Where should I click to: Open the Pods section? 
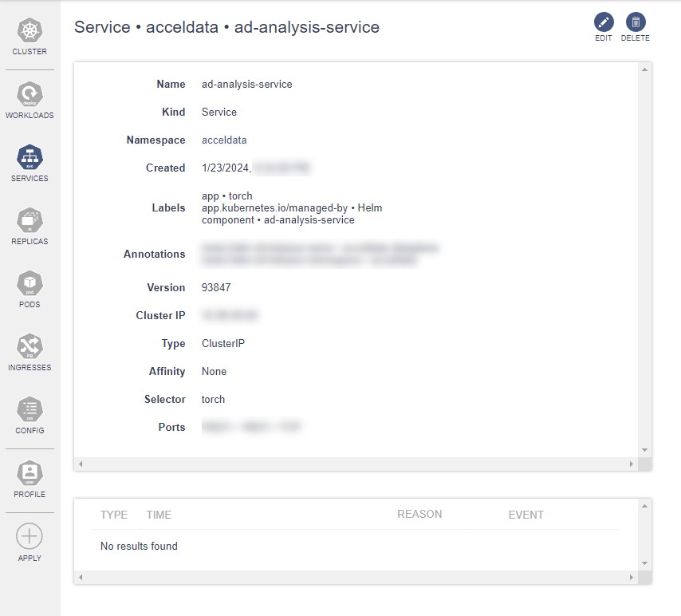(30, 289)
